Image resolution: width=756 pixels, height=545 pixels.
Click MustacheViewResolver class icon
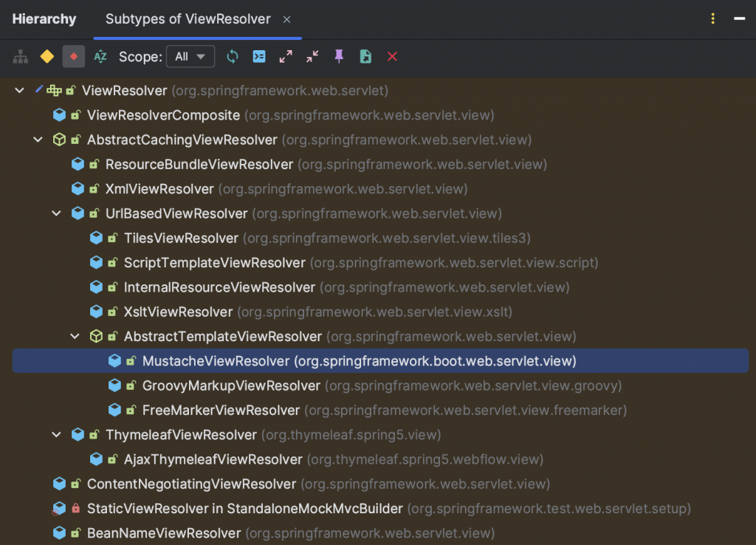(x=114, y=361)
